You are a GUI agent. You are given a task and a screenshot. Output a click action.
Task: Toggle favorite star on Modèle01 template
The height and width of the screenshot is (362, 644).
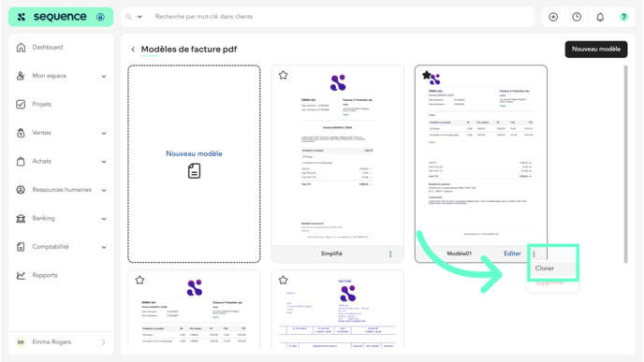426,75
